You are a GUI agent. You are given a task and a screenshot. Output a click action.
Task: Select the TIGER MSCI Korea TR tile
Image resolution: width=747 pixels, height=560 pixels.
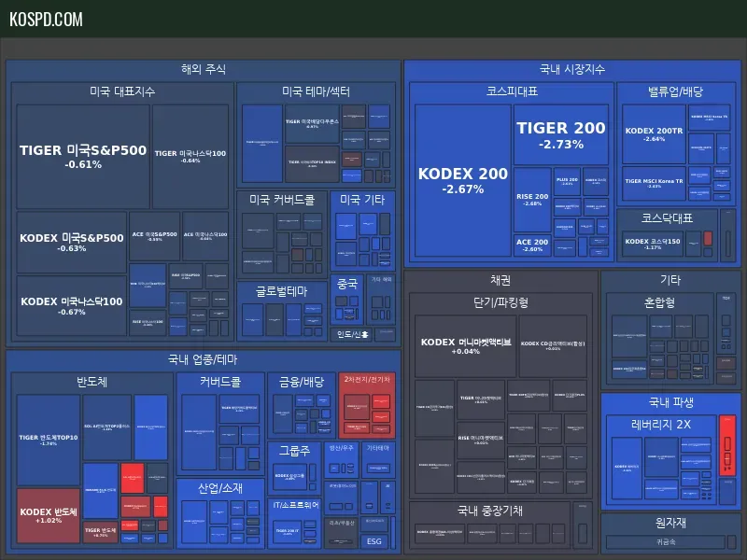654,183
